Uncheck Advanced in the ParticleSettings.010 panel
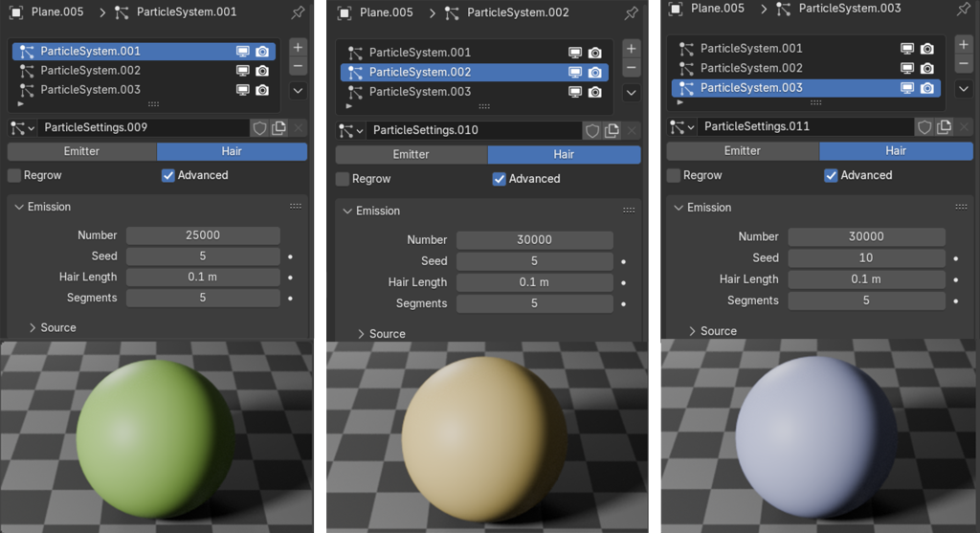980x533 pixels. click(499, 179)
